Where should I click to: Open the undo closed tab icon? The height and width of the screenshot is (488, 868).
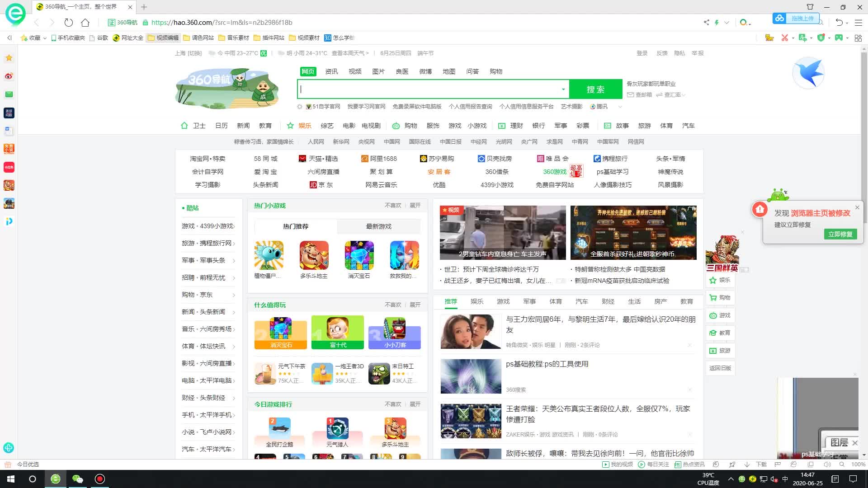839,22
